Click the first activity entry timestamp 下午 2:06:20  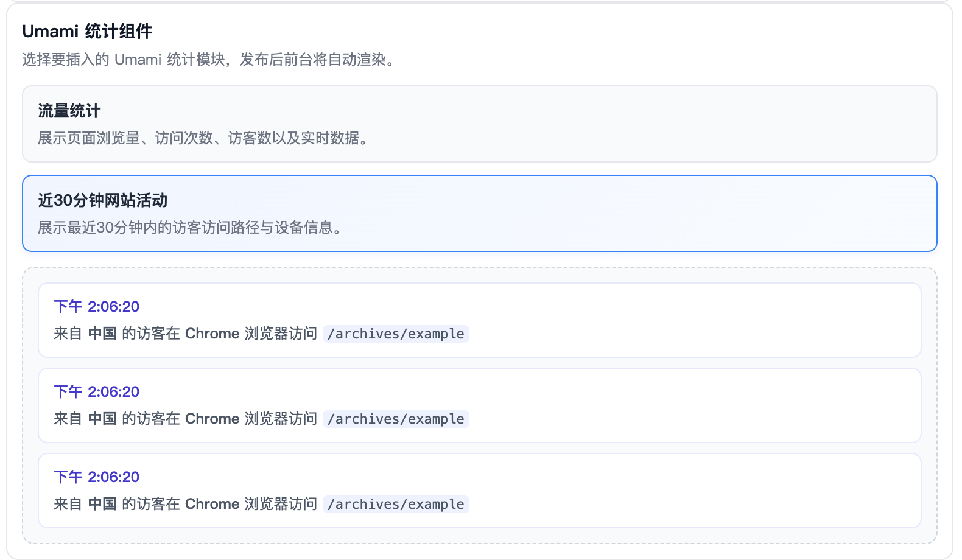click(97, 306)
